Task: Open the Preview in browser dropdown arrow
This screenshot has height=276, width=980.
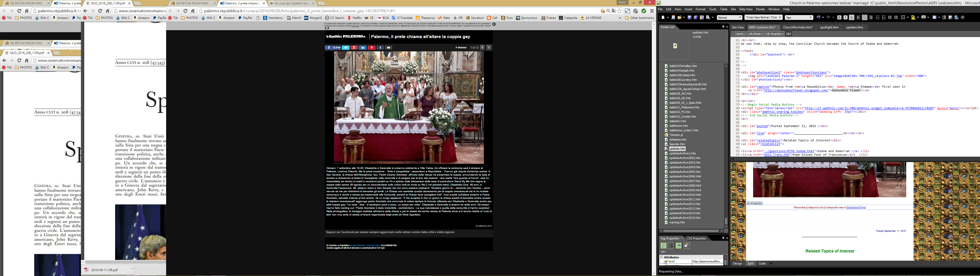Action: point(713,18)
